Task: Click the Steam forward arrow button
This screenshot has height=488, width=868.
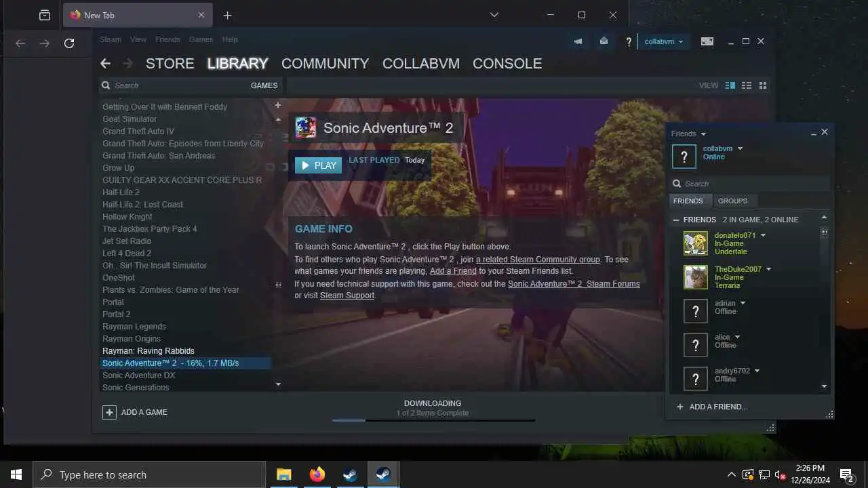Action: [128, 63]
